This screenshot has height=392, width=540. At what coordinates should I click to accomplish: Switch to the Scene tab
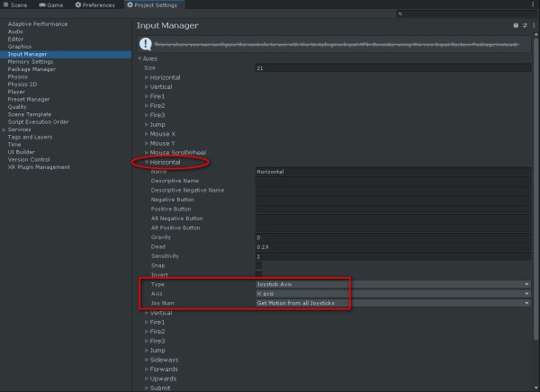coord(18,5)
